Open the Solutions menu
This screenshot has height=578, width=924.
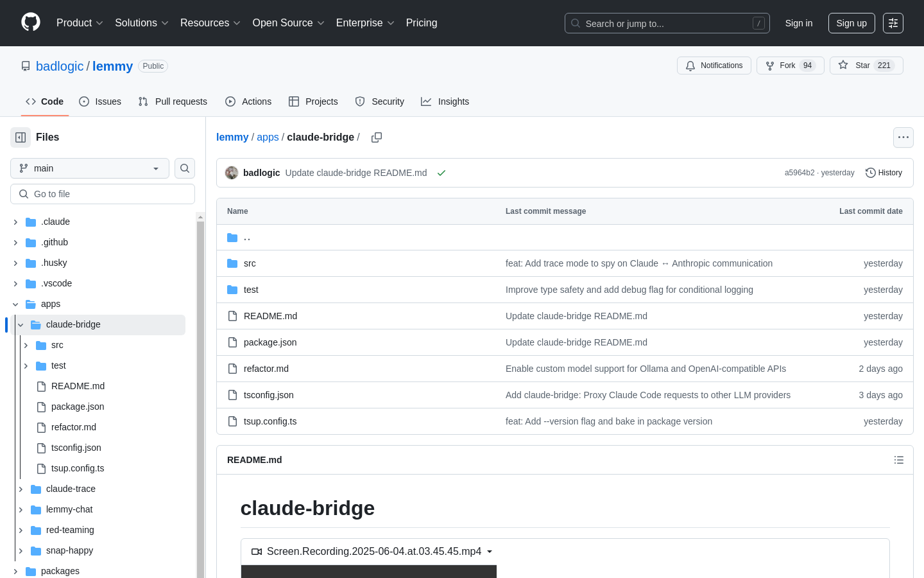pos(142,23)
